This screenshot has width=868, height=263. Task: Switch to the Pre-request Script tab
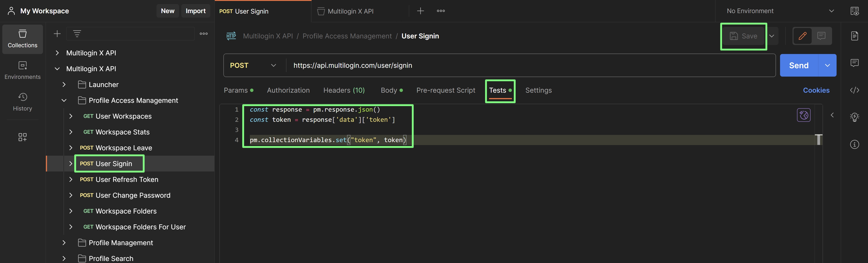pos(445,90)
